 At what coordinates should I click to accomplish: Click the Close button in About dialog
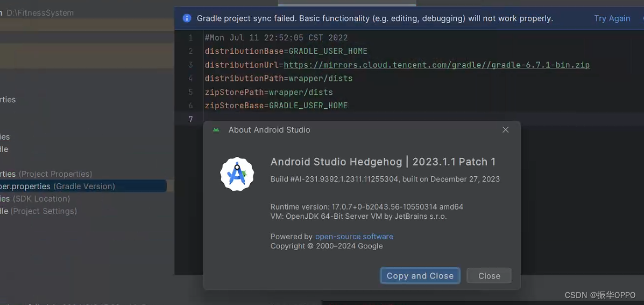(x=489, y=276)
